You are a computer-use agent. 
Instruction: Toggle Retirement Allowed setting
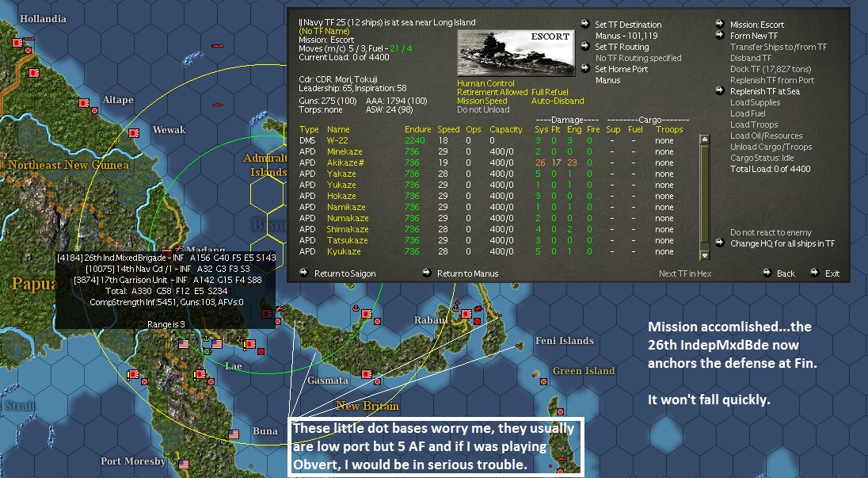(x=492, y=92)
